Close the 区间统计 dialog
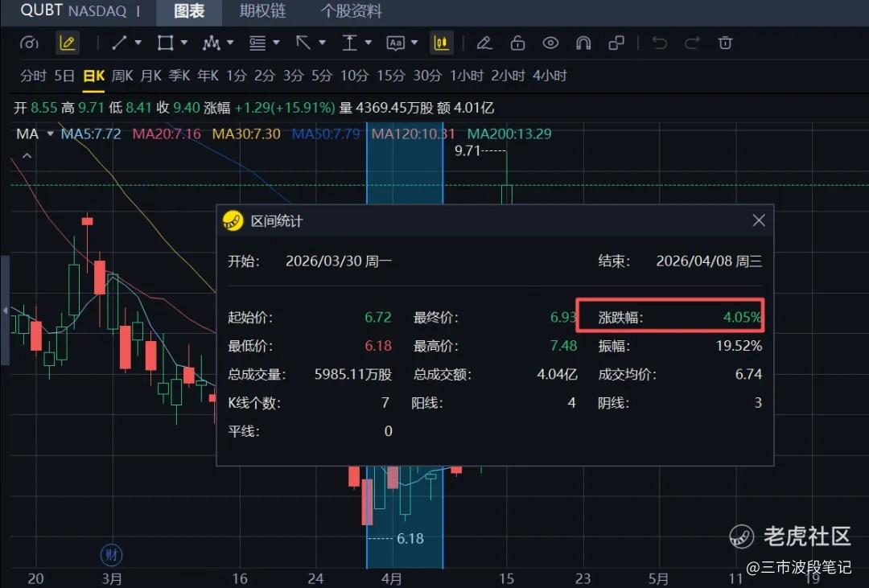The height and width of the screenshot is (588, 869). tap(759, 220)
